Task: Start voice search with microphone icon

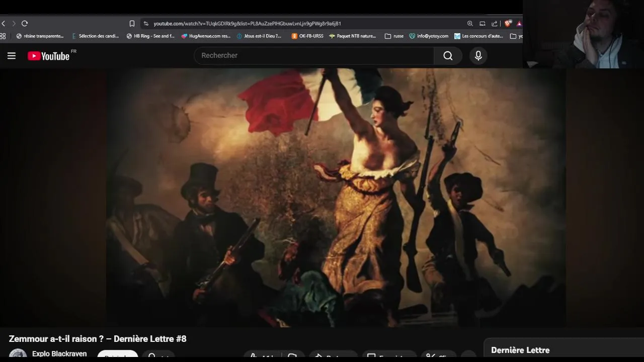Action: pyautogui.click(x=478, y=56)
